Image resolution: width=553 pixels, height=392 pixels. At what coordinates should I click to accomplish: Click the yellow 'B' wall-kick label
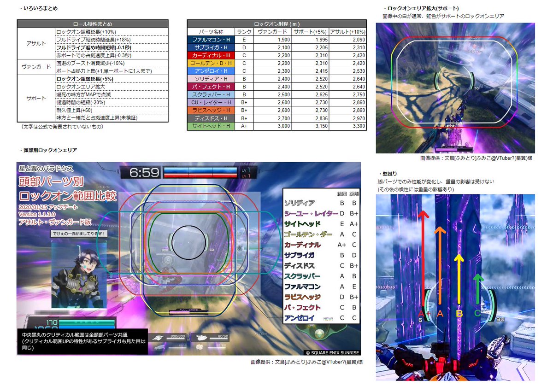coord(459,313)
